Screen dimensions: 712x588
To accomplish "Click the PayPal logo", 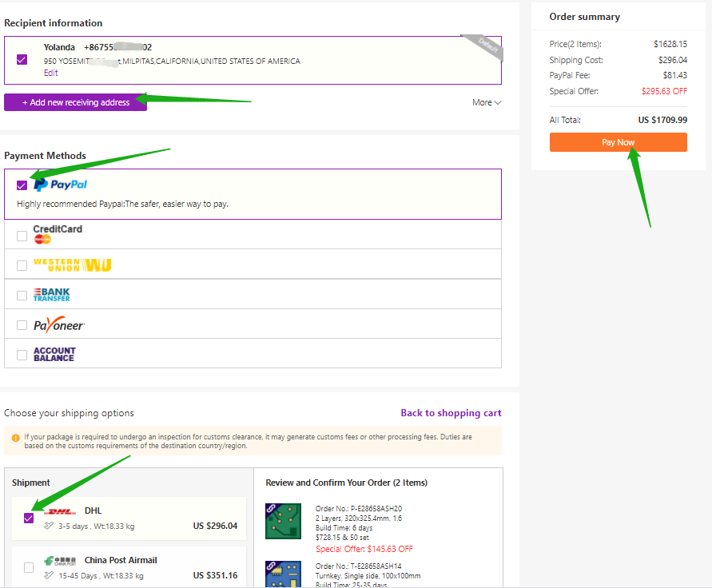I will point(60,185).
